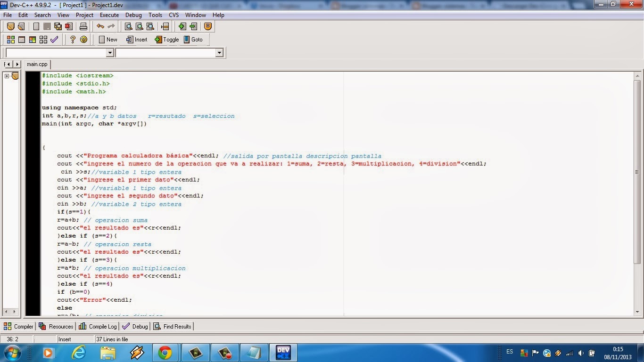This screenshot has width=644, height=362.
Task: Open the left class browser dropdown
Action: coord(110,53)
